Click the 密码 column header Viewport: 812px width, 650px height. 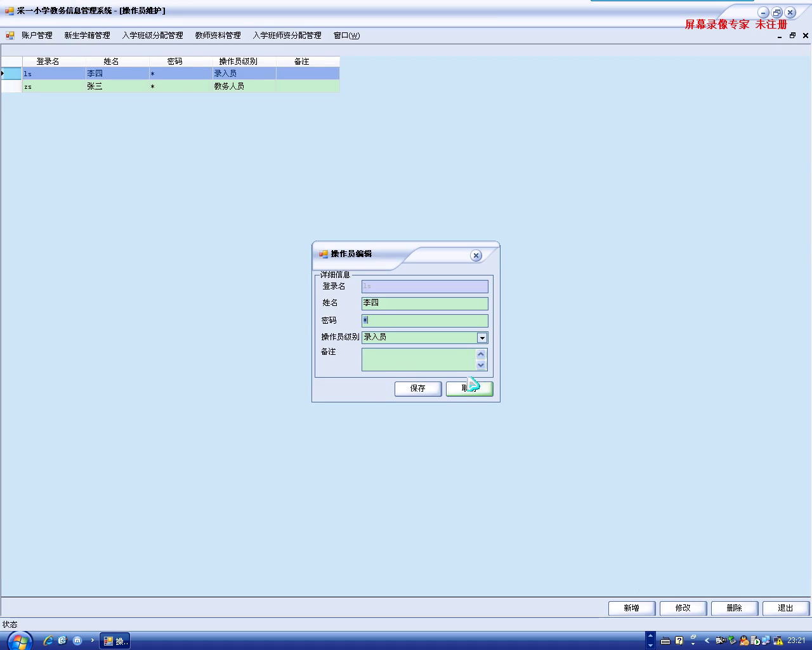tap(181, 62)
